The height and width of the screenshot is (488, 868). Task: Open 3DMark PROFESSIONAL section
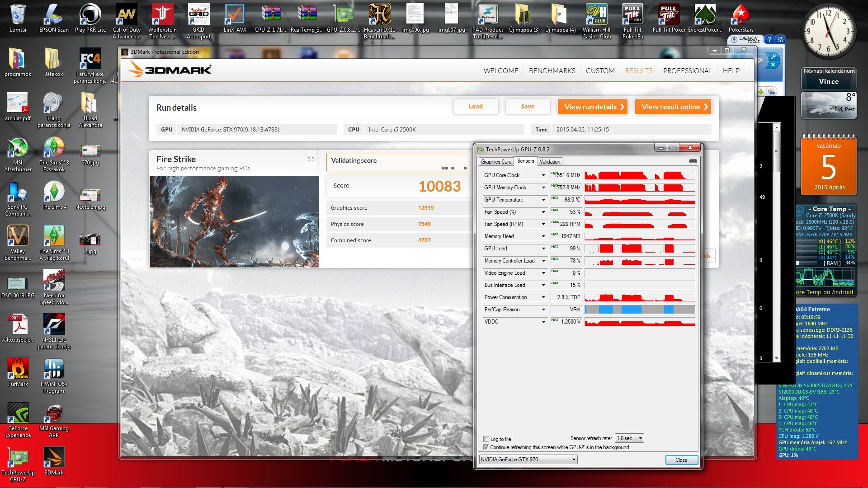coord(688,71)
